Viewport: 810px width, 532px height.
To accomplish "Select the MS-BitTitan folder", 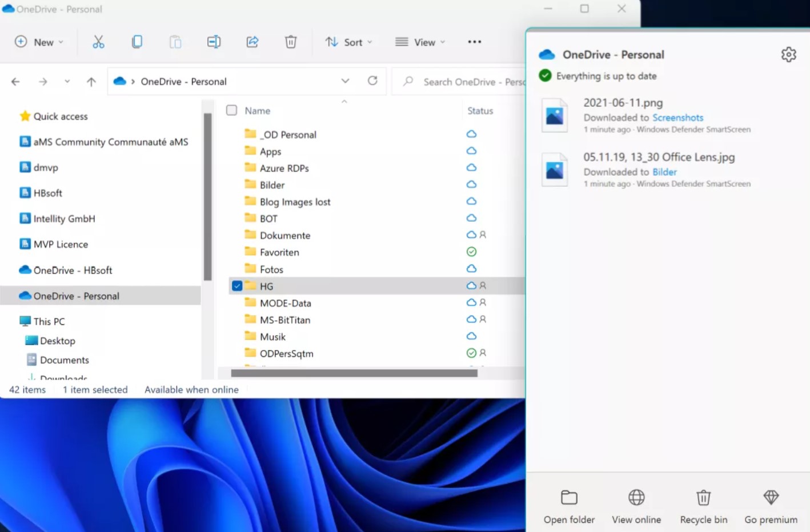I will pos(285,320).
